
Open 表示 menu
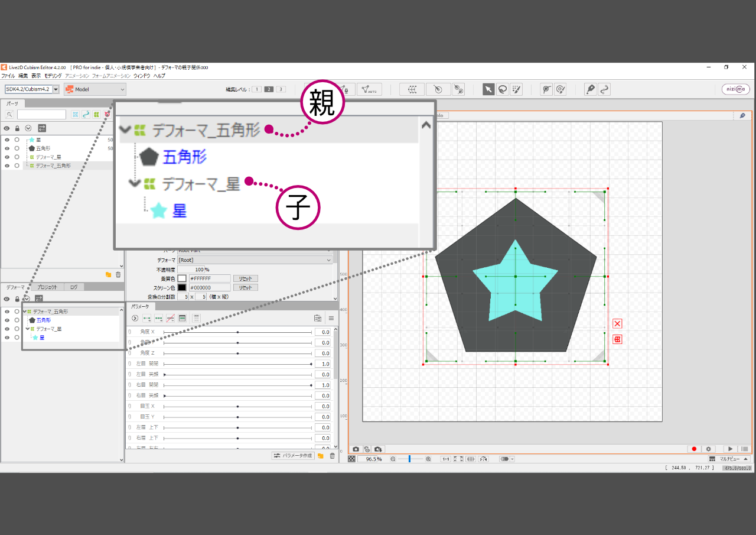pyautogui.click(x=36, y=76)
